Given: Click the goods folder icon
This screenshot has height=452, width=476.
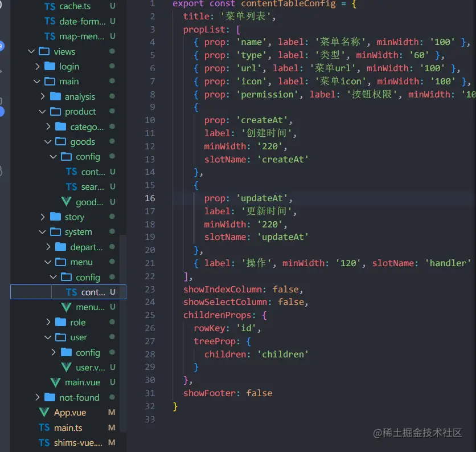Looking at the screenshot, I should point(61,142).
